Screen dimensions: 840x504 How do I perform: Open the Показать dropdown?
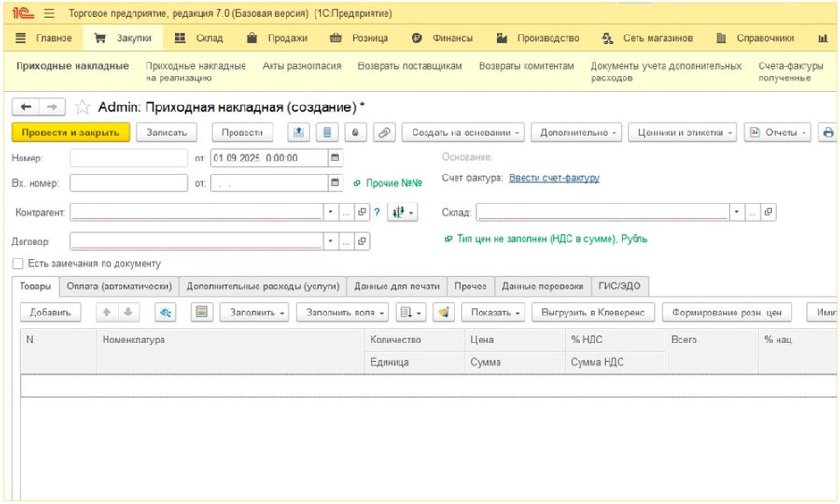pyautogui.click(x=493, y=313)
